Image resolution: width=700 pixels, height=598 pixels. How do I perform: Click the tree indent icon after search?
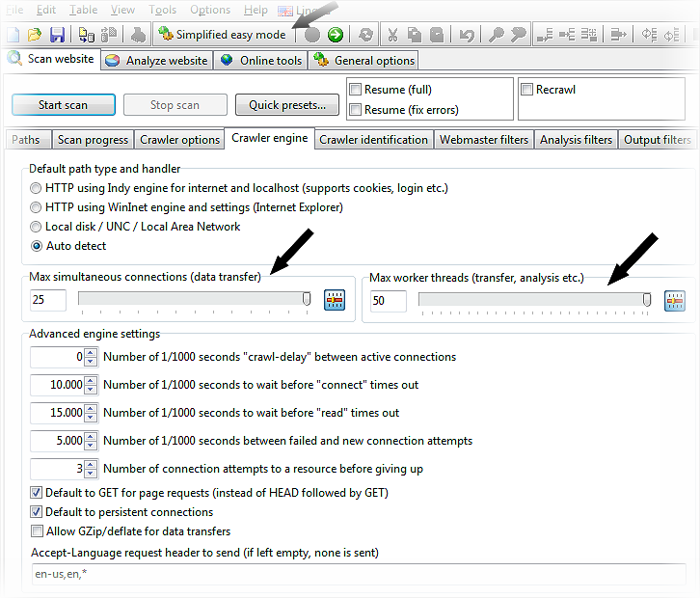tap(545, 35)
